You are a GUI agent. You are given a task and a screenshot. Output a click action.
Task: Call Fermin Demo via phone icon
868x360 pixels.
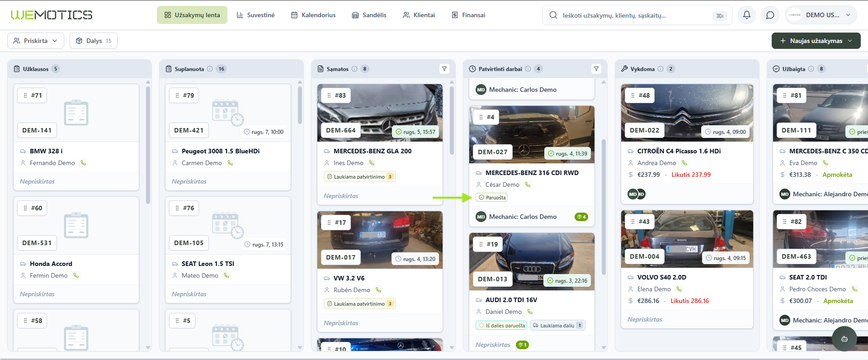[76, 275]
